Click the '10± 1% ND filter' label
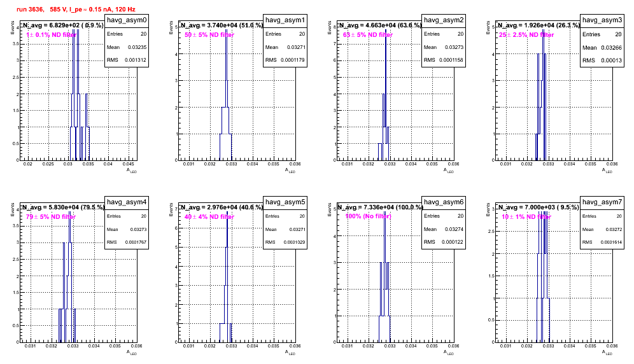The image size is (634, 364). [526, 217]
